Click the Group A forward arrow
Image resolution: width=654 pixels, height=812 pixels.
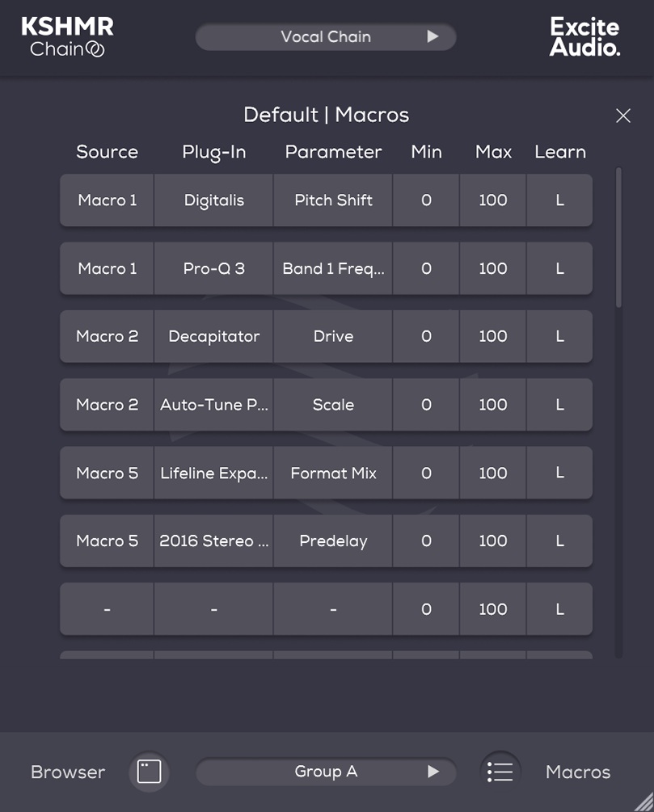(433, 772)
